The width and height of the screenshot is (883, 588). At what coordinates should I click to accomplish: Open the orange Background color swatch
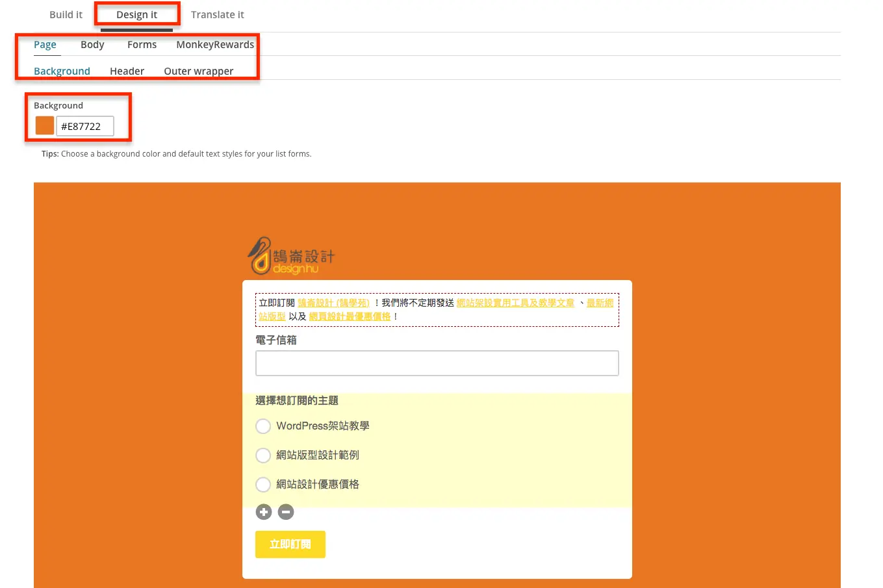click(x=45, y=125)
